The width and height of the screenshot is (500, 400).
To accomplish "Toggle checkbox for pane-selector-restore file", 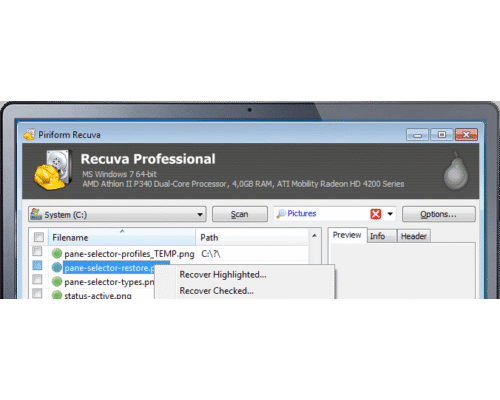I will [x=37, y=265].
